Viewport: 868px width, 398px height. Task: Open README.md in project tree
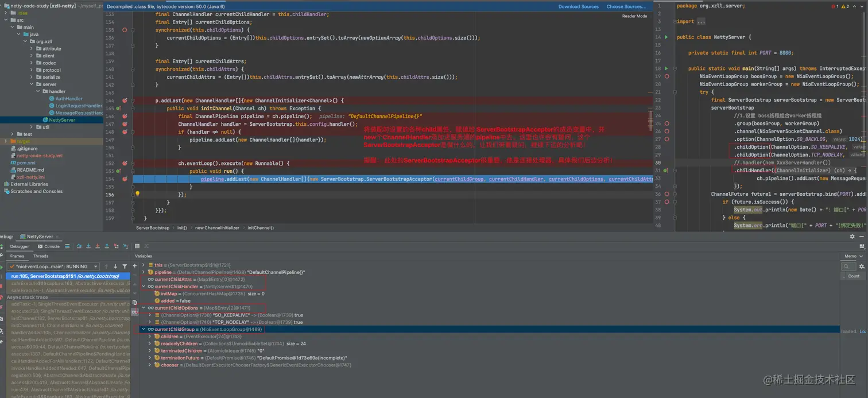[30, 170]
